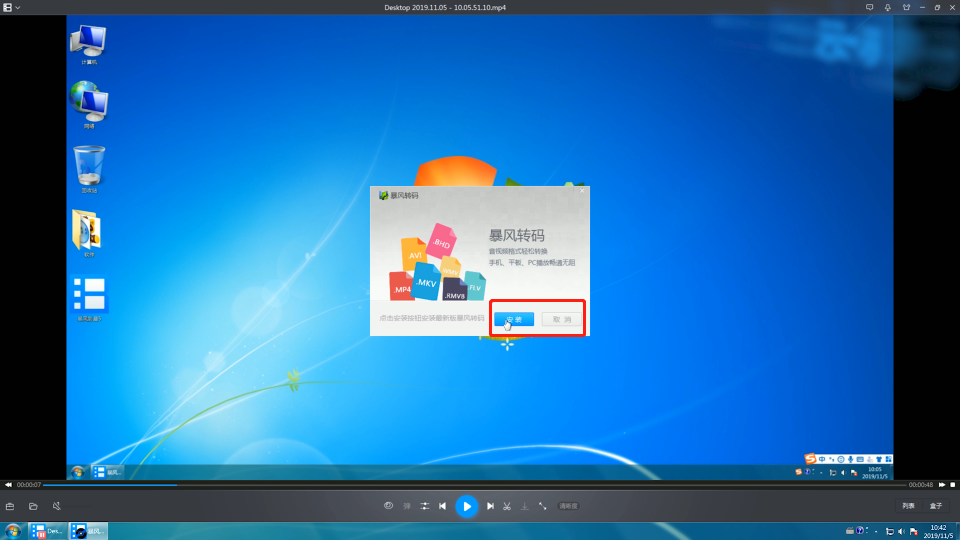This screenshot has width=960, height=540.
Task: Open the skin (shirt) icon in title bar
Action: click(x=906, y=7)
